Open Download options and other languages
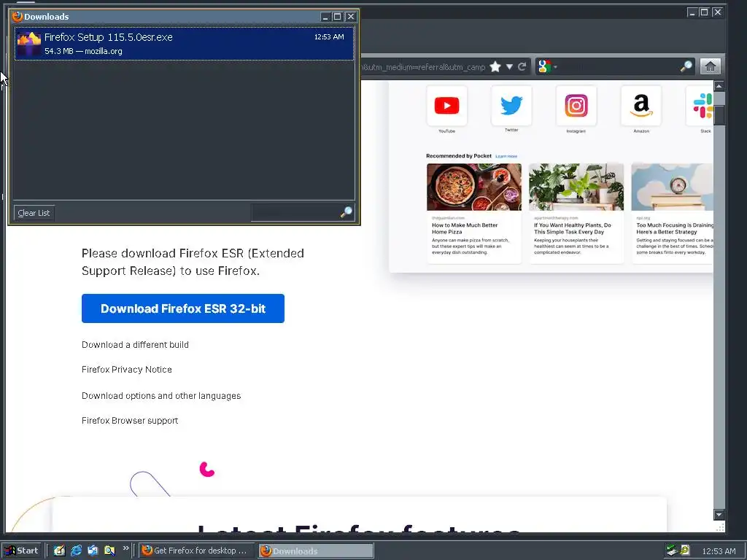The width and height of the screenshot is (747, 560). click(x=161, y=396)
